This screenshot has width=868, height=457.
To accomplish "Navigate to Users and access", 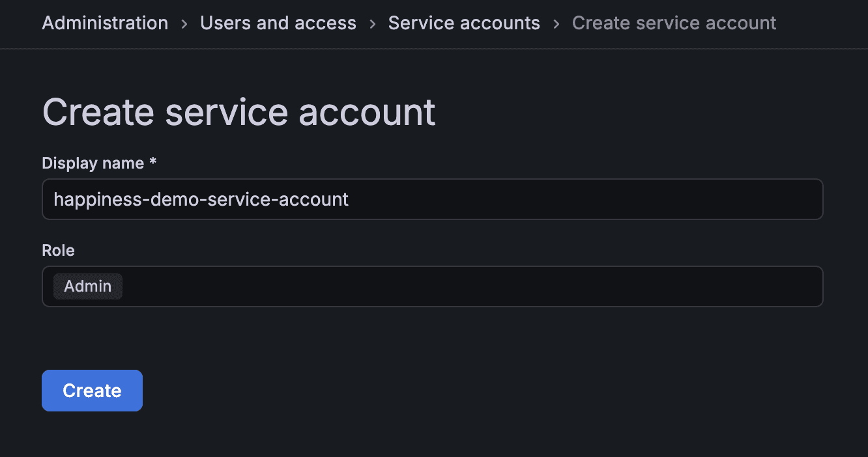I will [278, 23].
